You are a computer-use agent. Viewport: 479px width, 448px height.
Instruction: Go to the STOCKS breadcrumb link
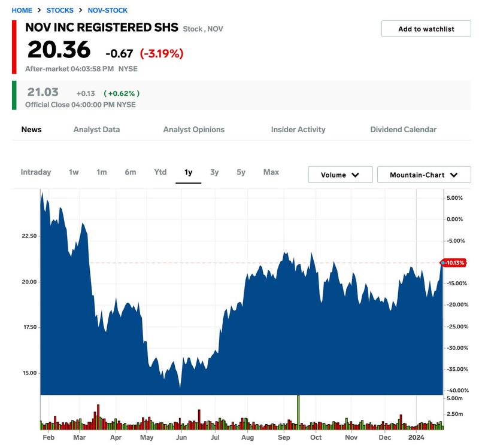[60, 10]
